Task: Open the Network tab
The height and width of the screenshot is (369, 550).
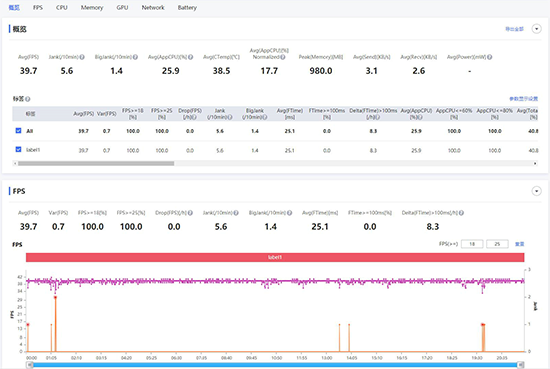Action: pos(153,7)
